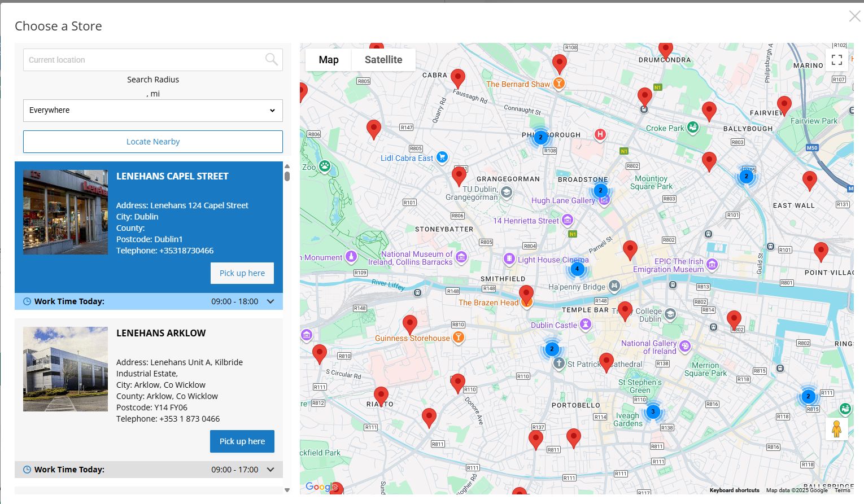Viewport: 864px width, 504px height.
Task: Click the store list scrollbar handle
Action: coord(287,176)
